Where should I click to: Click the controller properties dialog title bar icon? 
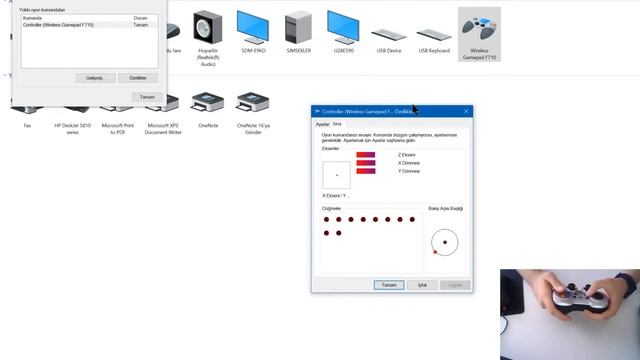pos(317,111)
